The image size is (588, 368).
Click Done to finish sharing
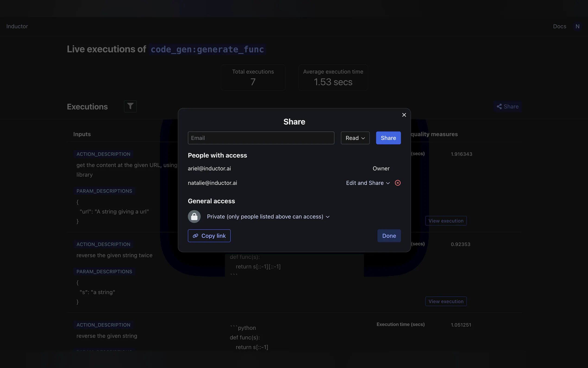[x=389, y=236]
